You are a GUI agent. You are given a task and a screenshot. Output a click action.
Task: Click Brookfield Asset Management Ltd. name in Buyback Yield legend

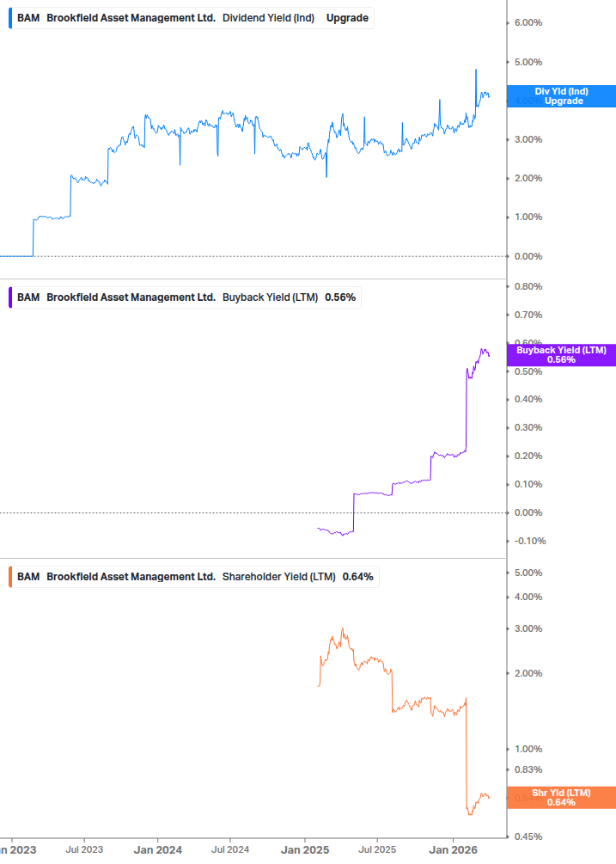[x=131, y=297]
